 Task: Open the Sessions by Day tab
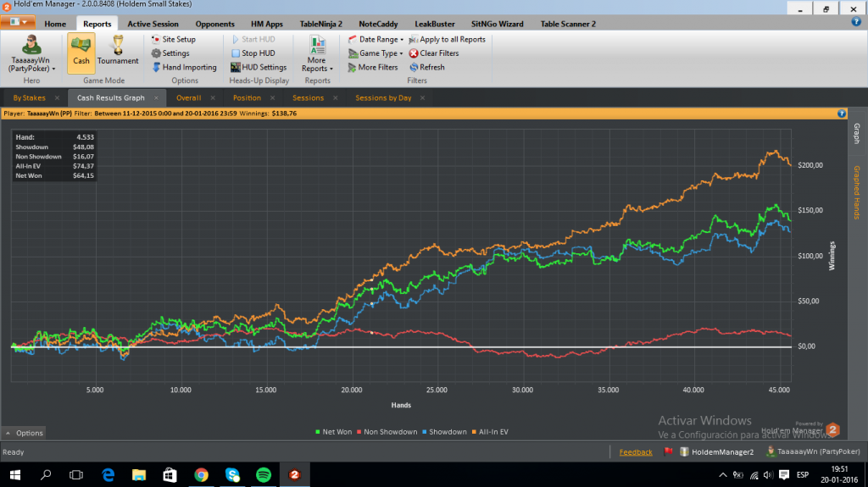pyautogui.click(x=383, y=97)
